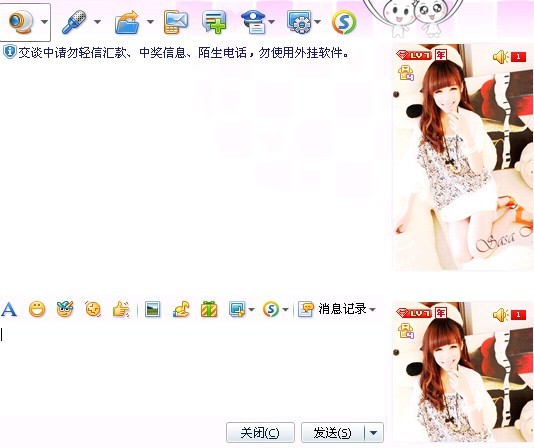Create discussion group with green plus icon
The height and width of the screenshot is (448, 534).
coord(214,22)
